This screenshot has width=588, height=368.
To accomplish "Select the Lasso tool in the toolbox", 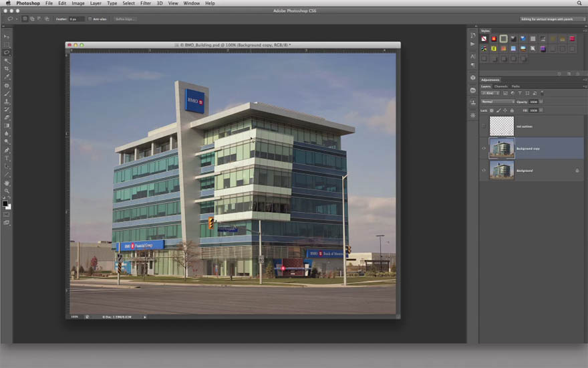I will click(x=7, y=53).
